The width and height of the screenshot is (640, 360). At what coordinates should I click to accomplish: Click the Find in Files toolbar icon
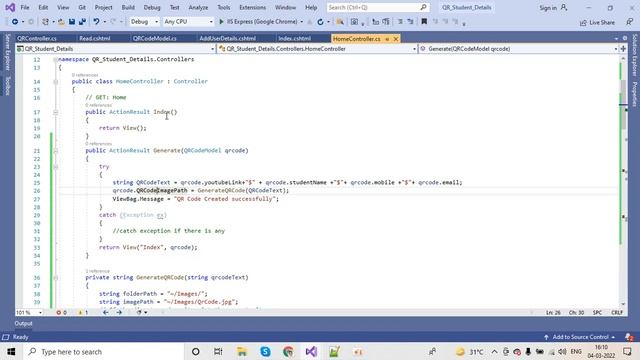pyautogui.click(x=340, y=22)
